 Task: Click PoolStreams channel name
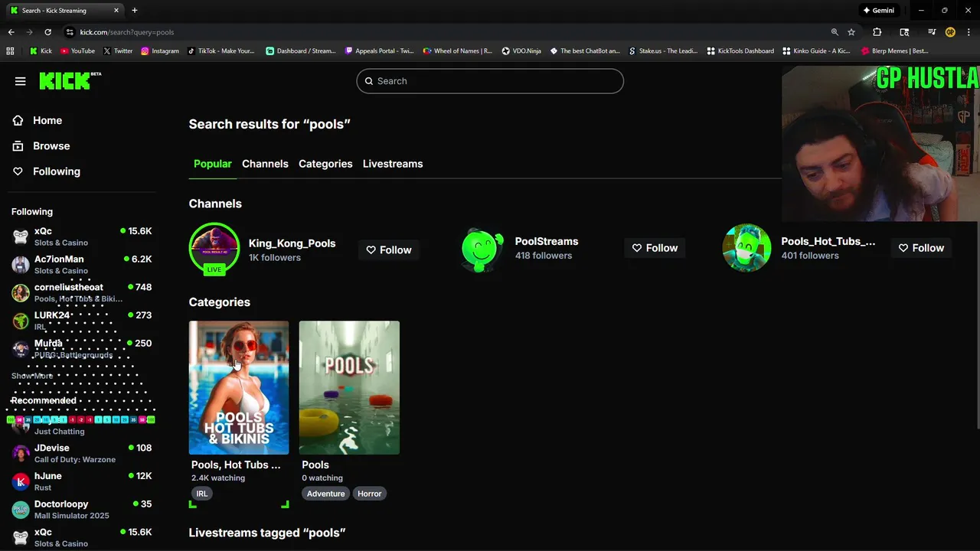coord(547,241)
